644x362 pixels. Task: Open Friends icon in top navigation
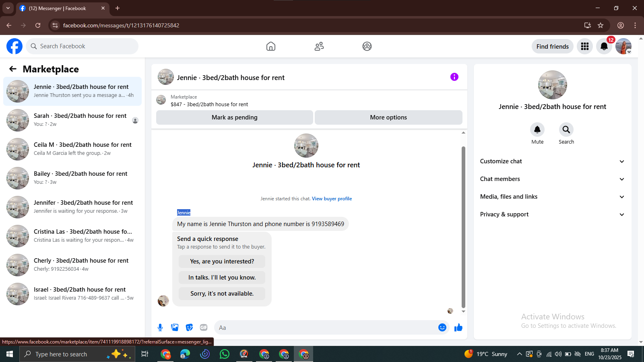[x=319, y=46]
